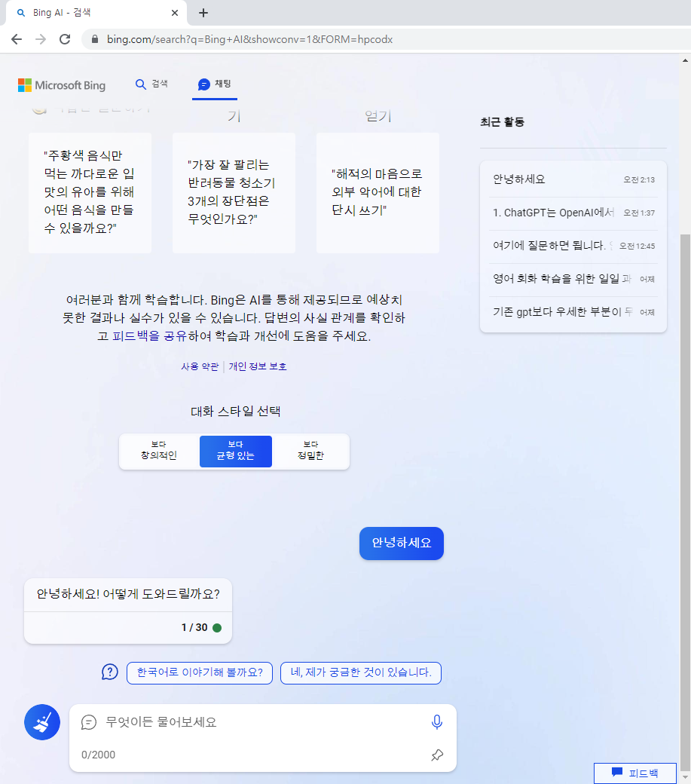
Task: Open recent activity 영어 회화 학습을 위한 일일
Action: 573,278
